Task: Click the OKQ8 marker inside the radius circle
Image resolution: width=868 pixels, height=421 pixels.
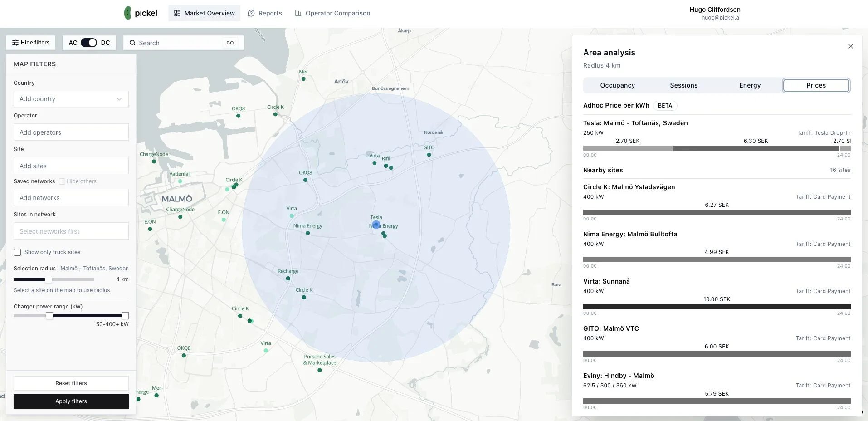Action: [x=305, y=180]
